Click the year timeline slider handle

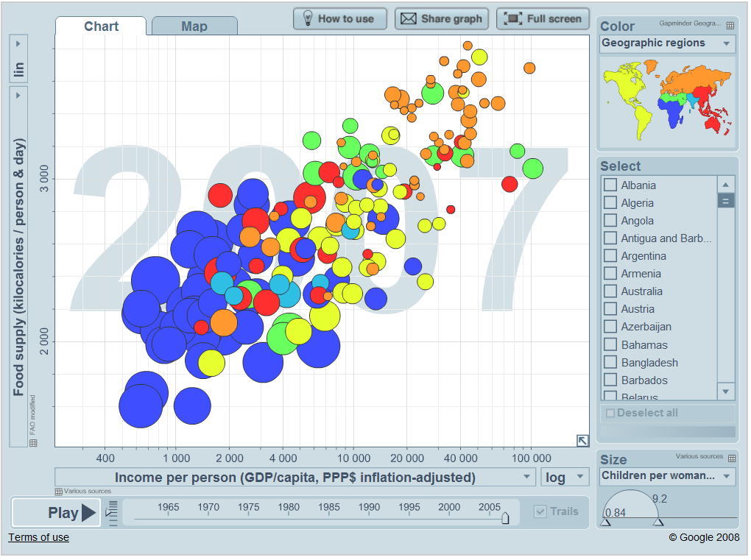(505, 518)
